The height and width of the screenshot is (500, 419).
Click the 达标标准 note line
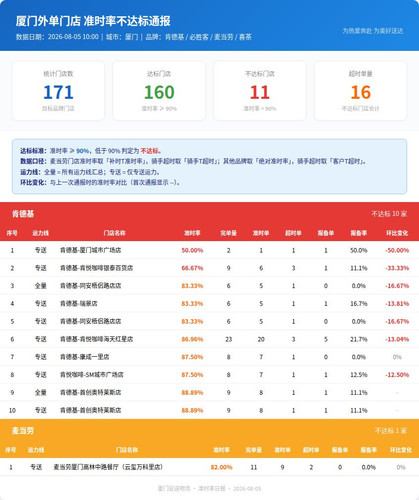tap(91, 151)
